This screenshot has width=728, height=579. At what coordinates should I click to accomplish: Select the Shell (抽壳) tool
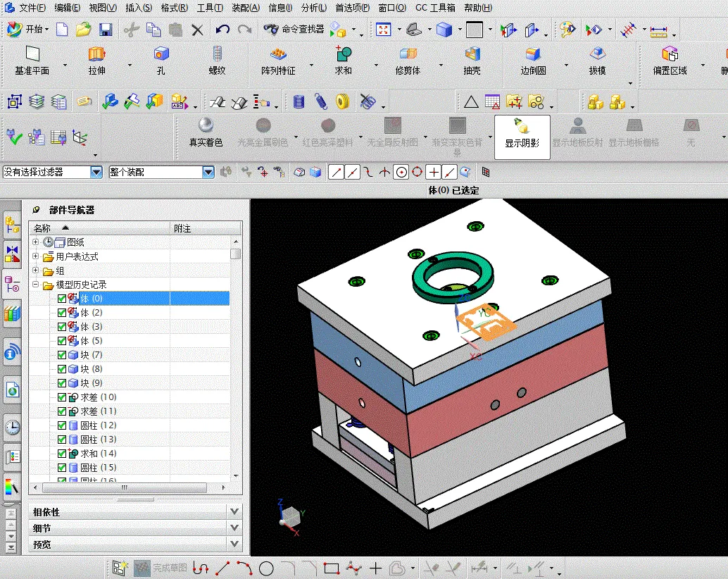[472, 61]
